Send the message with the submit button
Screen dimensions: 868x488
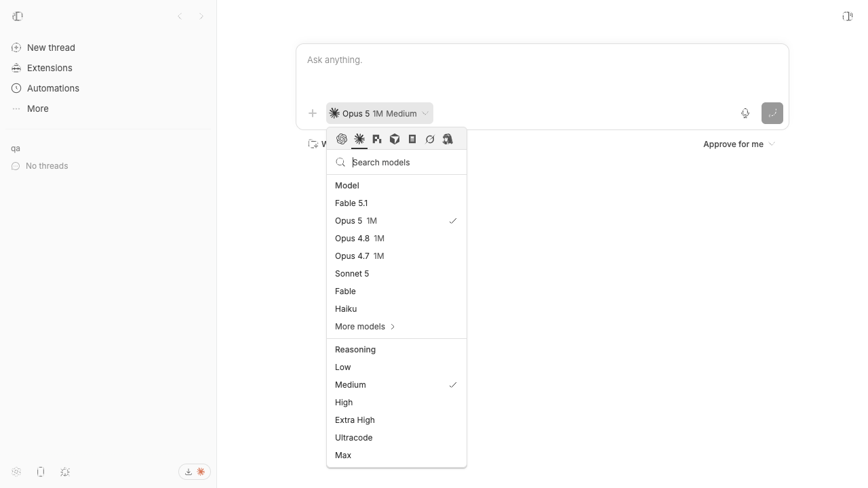click(772, 113)
